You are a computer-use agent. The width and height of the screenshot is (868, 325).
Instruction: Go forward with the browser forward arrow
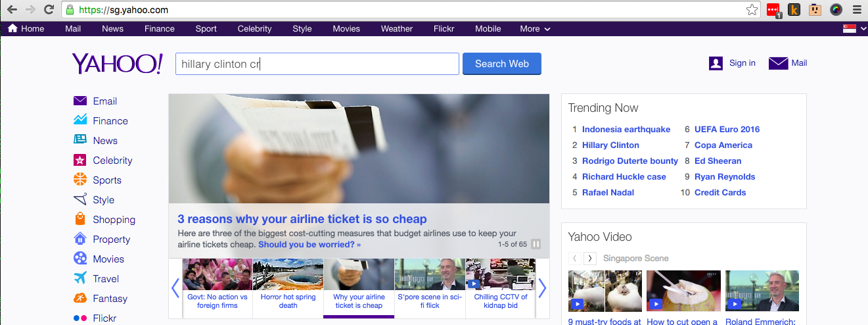point(30,10)
